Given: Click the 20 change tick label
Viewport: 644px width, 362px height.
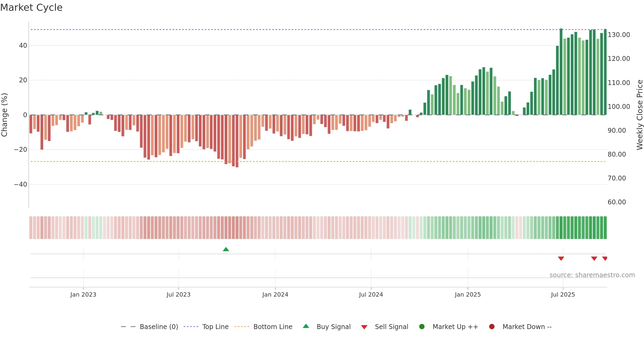Looking at the screenshot, I should (23, 80).
